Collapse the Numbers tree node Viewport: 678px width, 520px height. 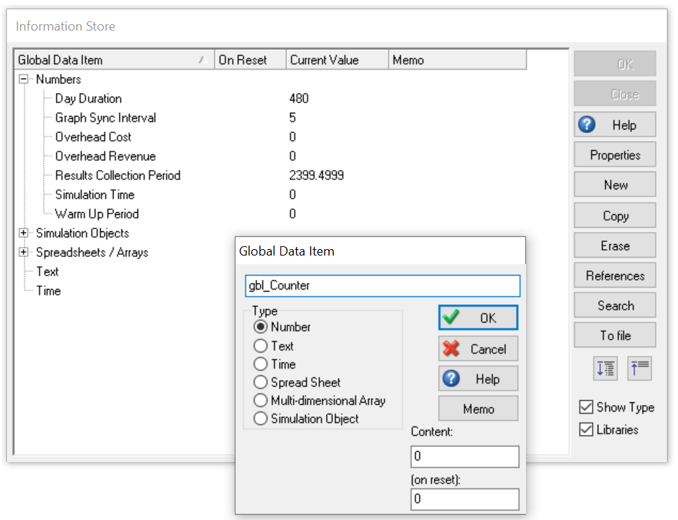[x=24, y=79]
